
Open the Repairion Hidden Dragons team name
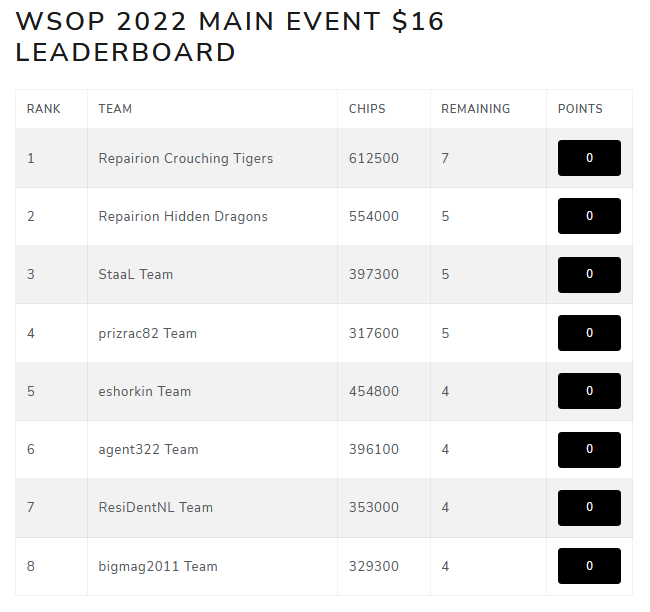[x=183, y=216]
